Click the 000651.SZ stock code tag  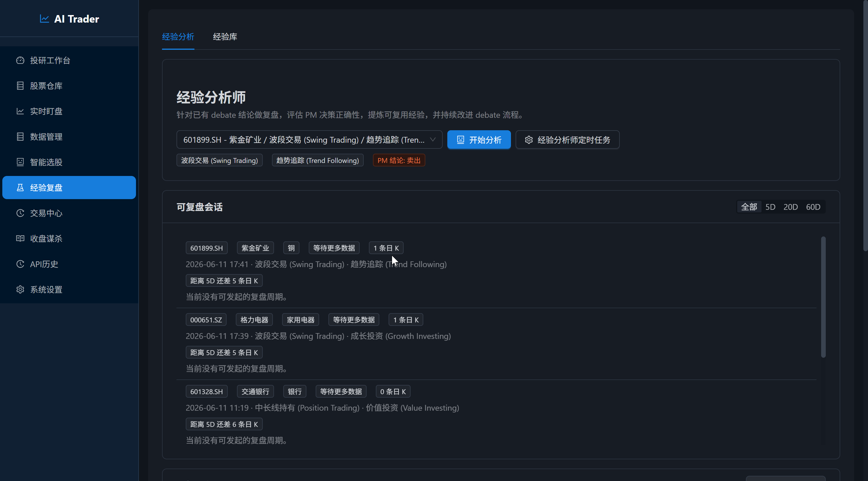point(206,320)
